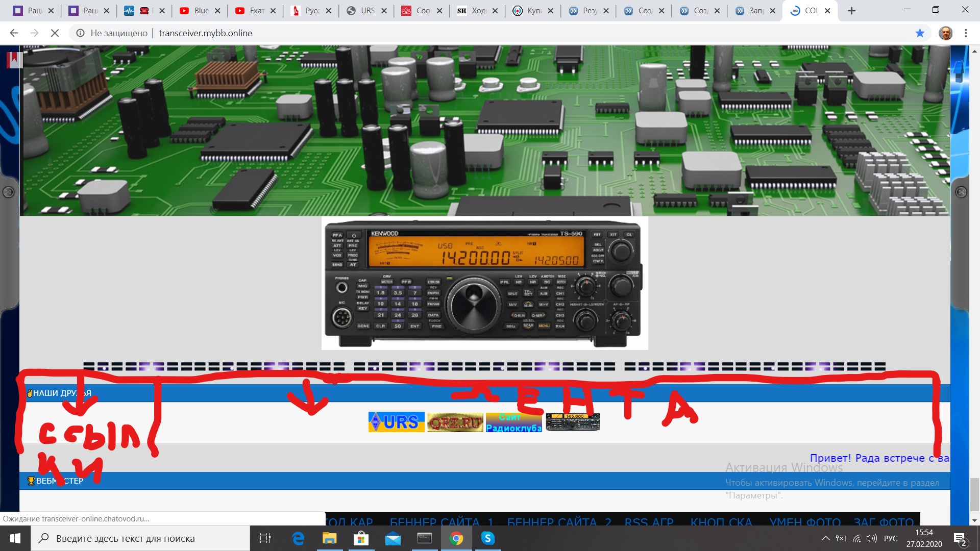Open Microsoft Store from the taskbar

tap(361, 538)
